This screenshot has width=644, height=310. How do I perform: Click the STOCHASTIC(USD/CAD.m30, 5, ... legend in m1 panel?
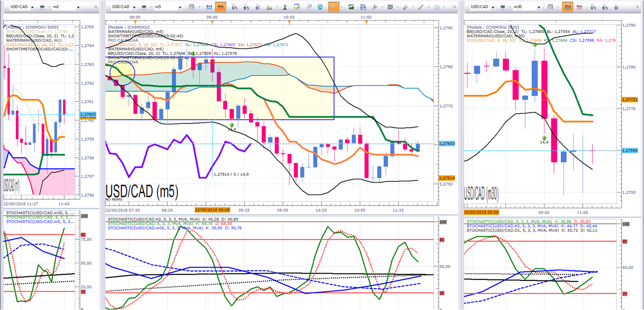coord(40,213)
